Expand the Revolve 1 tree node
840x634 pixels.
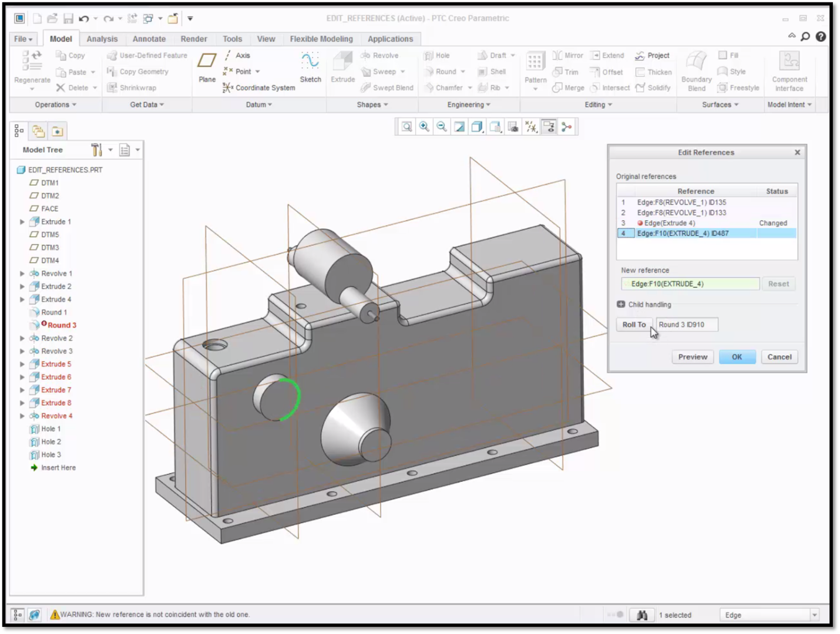point(22,274)
